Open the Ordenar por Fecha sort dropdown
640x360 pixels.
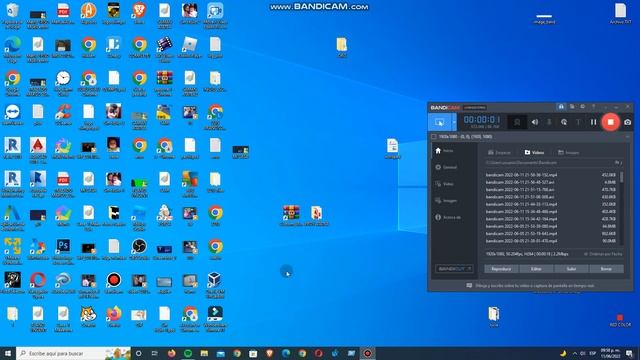pos(603,254)
